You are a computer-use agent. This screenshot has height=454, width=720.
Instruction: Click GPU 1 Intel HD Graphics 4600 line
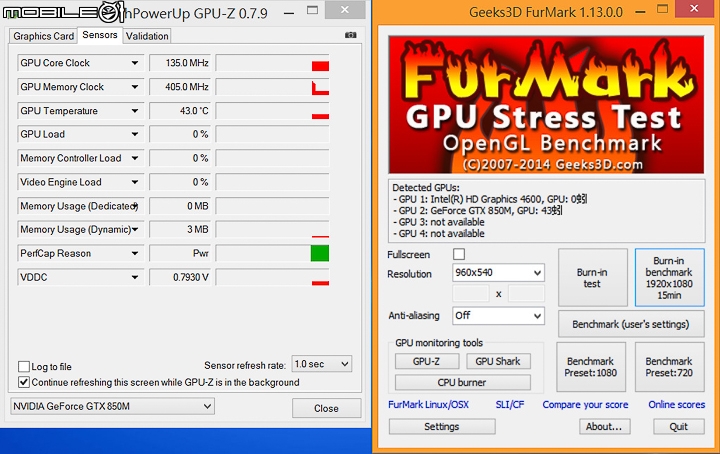490,199
